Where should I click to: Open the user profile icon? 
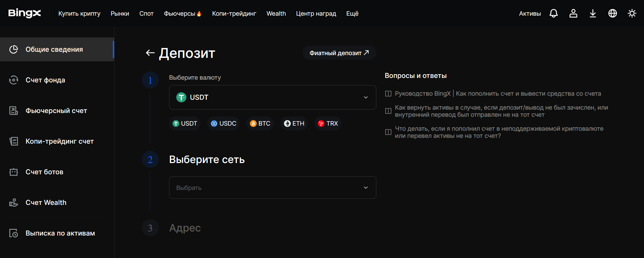point(573,13)
